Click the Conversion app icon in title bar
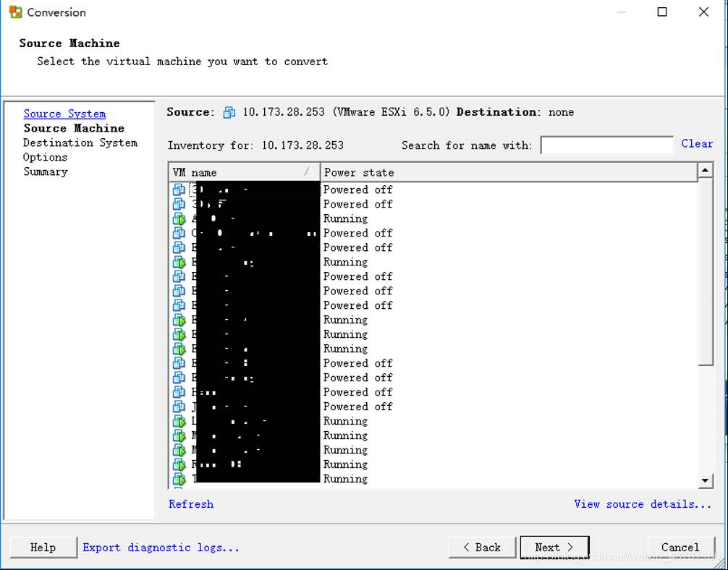 coord(15,12)
